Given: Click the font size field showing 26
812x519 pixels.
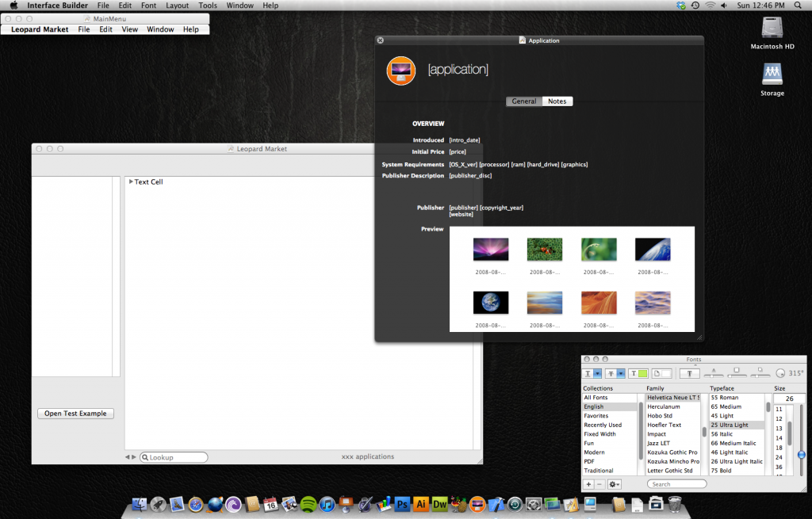Looking at the screenshot, I should coord(789,399).
